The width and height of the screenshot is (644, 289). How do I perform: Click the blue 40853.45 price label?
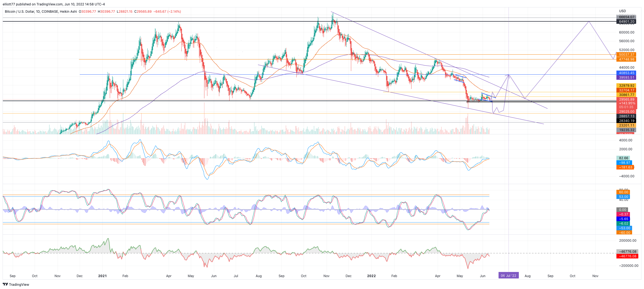tap(626, 73)
